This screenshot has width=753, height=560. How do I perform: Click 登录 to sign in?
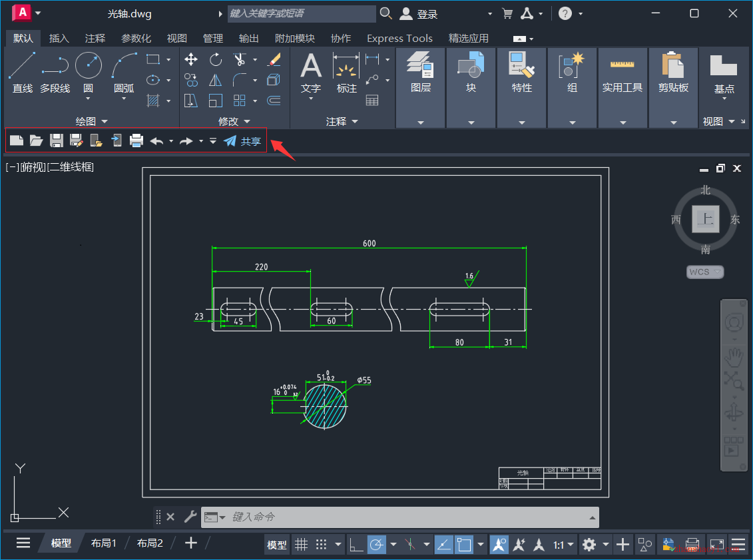click(427, 14)
